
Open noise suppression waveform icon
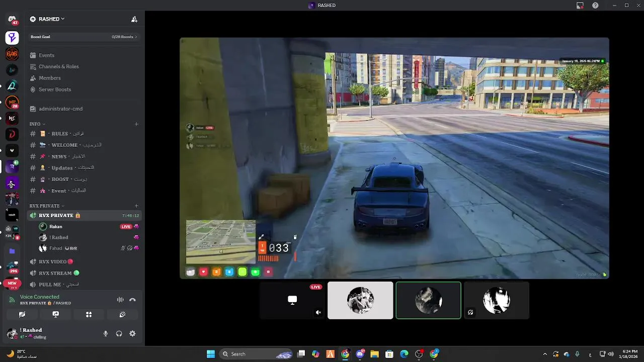click(x=120, y=300)
